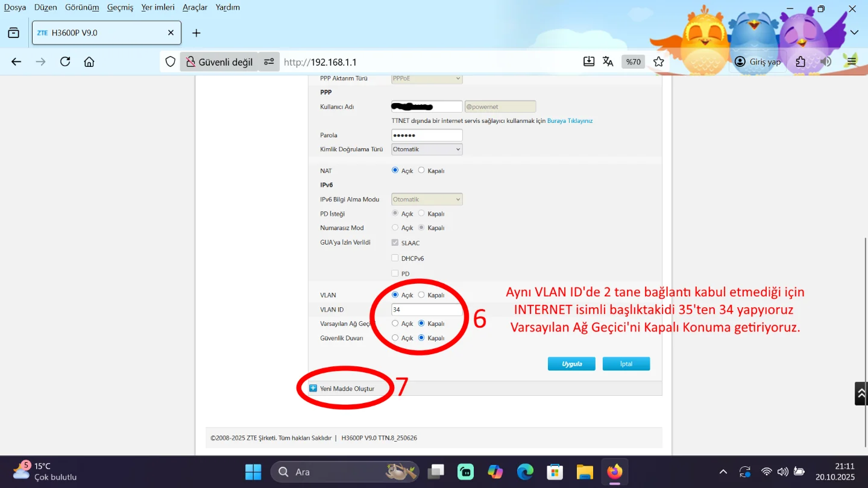Open Firefox View icon
Image resolution: width=868 pixels, height=488 pixels.
pyautogui.click(x=14, y=33)
